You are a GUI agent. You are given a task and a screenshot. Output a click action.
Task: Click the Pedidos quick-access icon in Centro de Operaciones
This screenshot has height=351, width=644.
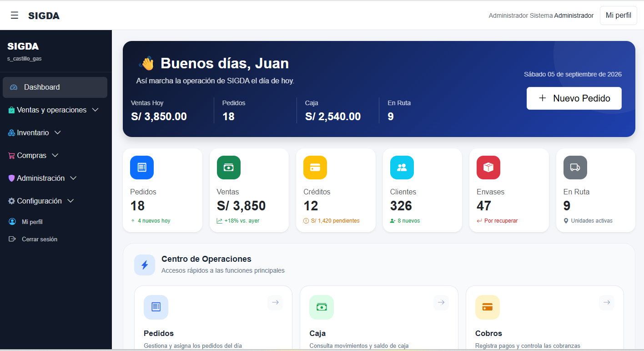pos(156,307)
